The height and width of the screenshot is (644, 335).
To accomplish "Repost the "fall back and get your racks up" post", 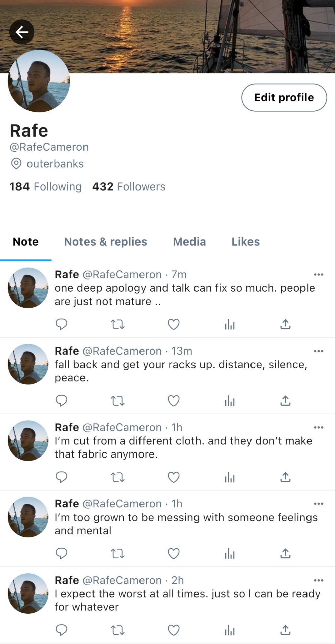I will tap(118, 401).
